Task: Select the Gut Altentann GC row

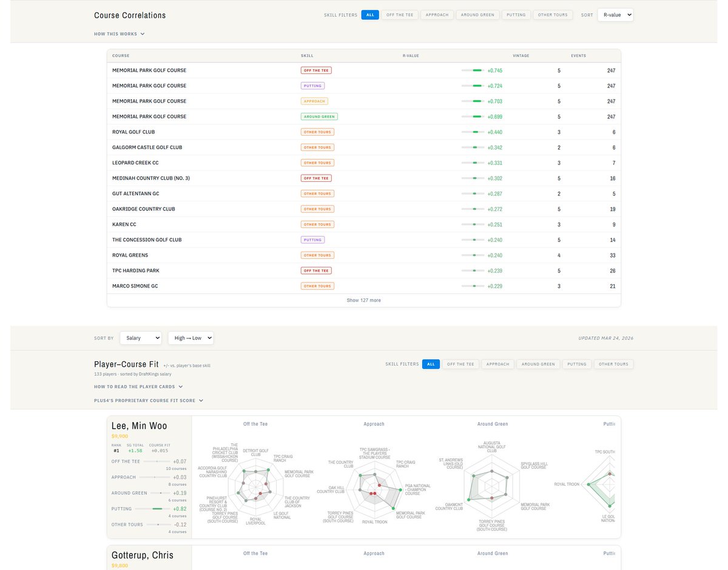Action: (364, 193)
